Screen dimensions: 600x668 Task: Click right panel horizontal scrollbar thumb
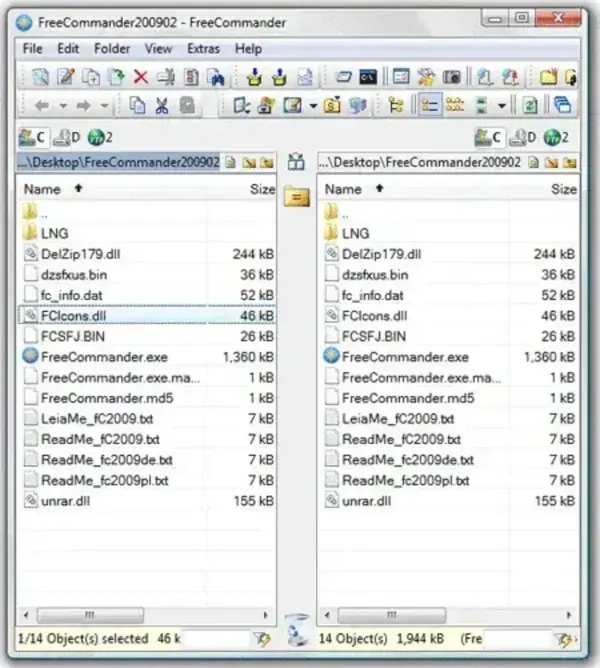pyautogui.click(x=392, y=615)
